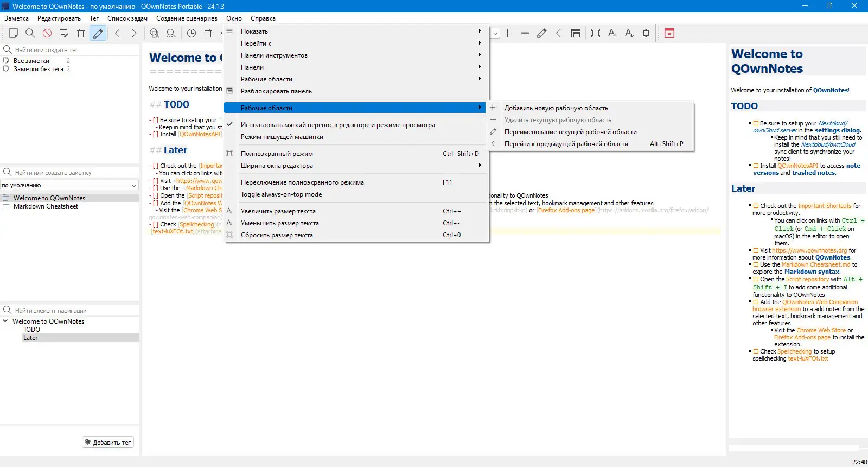868x467 pixels.
Task: Go forward with the right arrow toolbar icon
Action: click(135, 33)
